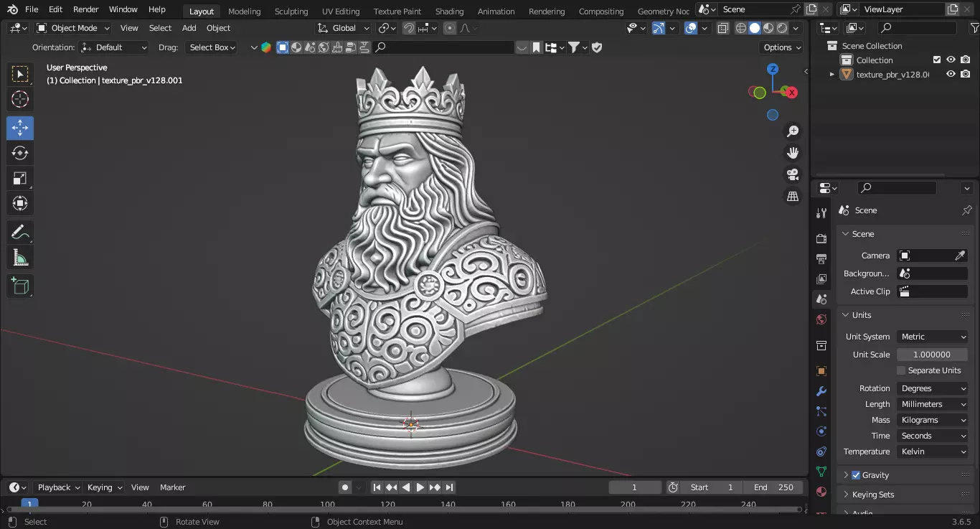Open the Options dropdown in viewport
Viewport: 980px width, 529px height.
782,47
